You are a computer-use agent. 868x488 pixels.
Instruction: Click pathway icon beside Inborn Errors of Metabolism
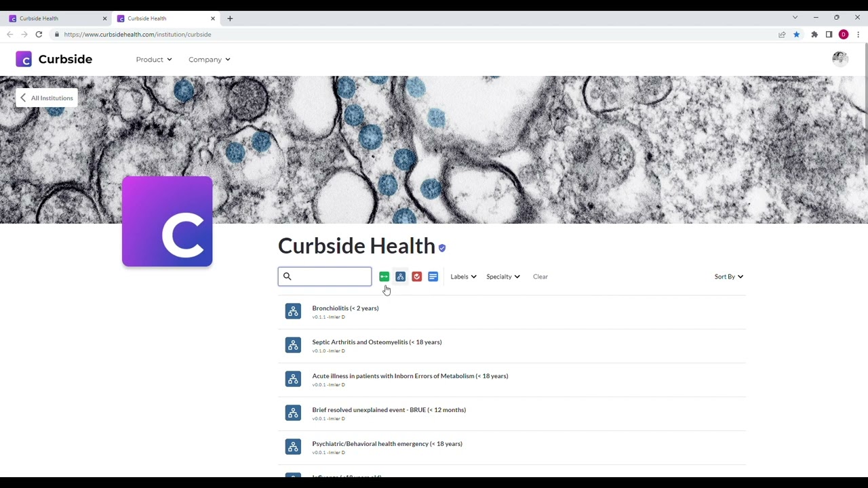(293, 379)
